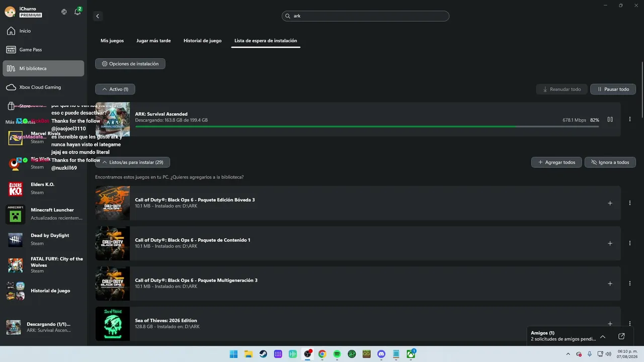The image size is (644, 362).
Task: Click Ignora a todos button
Action: (610, 162)
